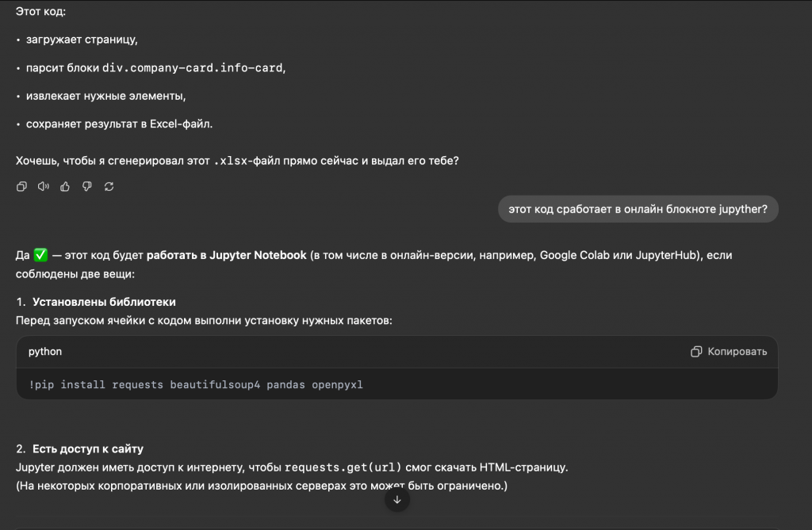This screenshot has width=812, height=530.
Task: Regenerate the response using the refresh arrows icon
Action: tap(109, 186)
